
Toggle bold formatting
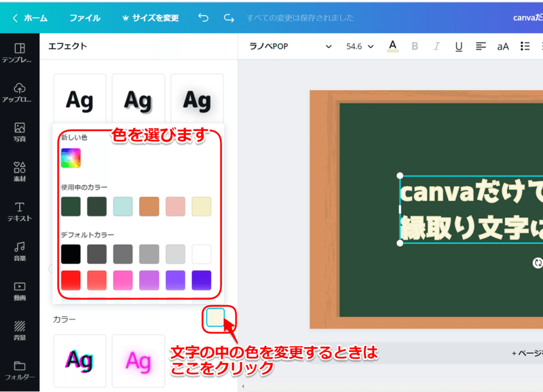click(415, 46)
